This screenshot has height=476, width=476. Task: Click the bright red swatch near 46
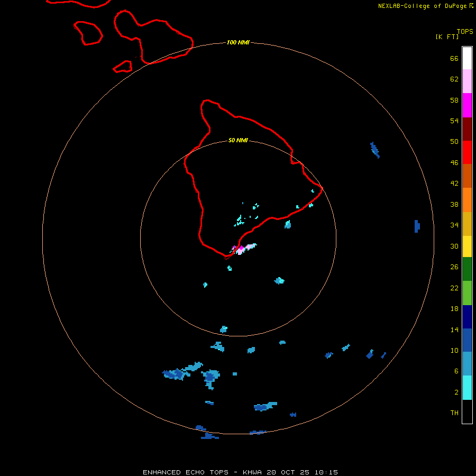tap(467, 152)
